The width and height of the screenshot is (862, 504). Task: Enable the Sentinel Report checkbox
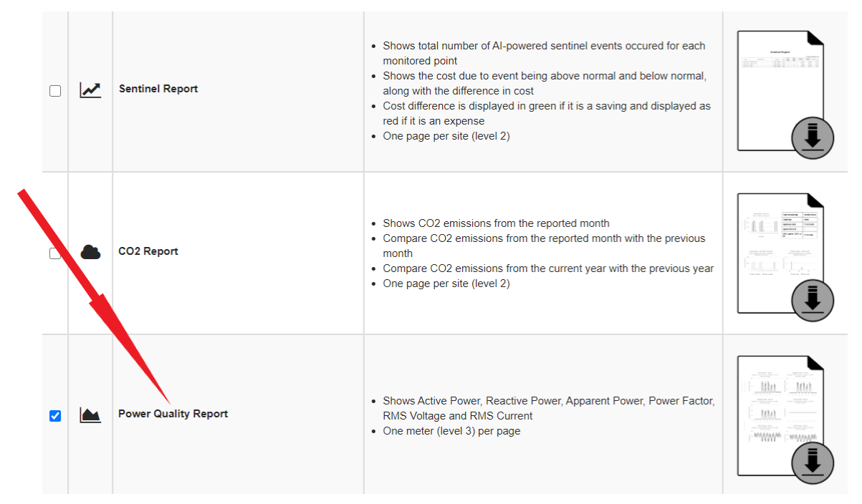click(x=55, y=91)
